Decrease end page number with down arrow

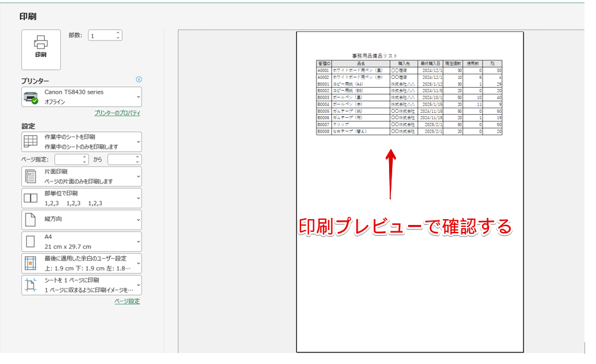(138, 162)
